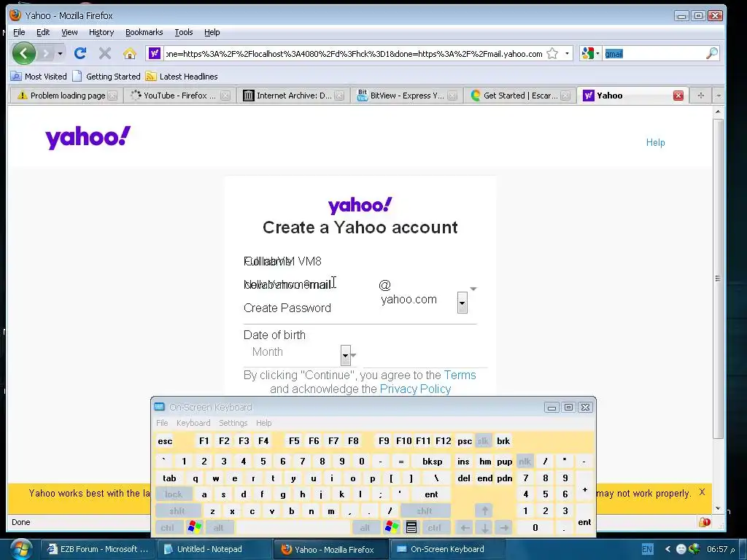Click the Help link on Yahoo page
This screenshot has width=747, height=560.
(x=655, y=142)
